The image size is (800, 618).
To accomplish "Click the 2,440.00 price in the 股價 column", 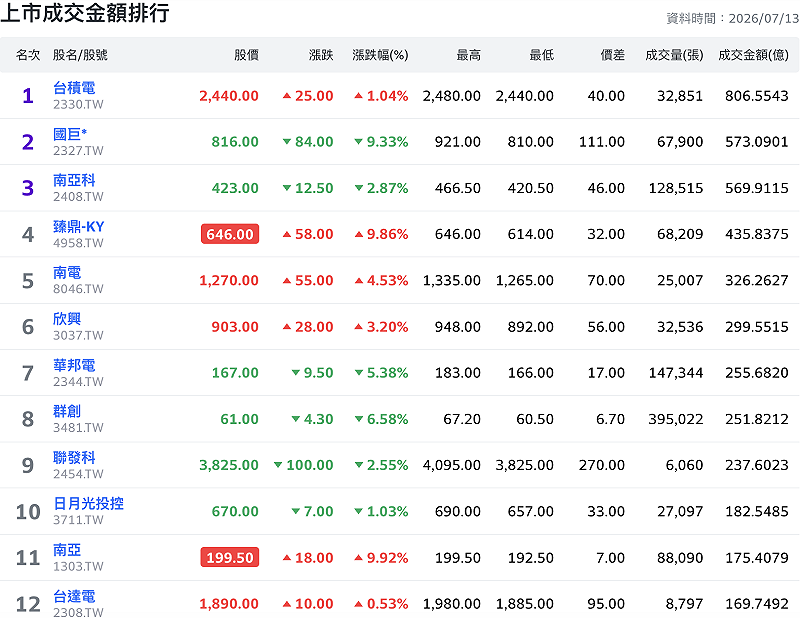I will [x=229, y=96].
